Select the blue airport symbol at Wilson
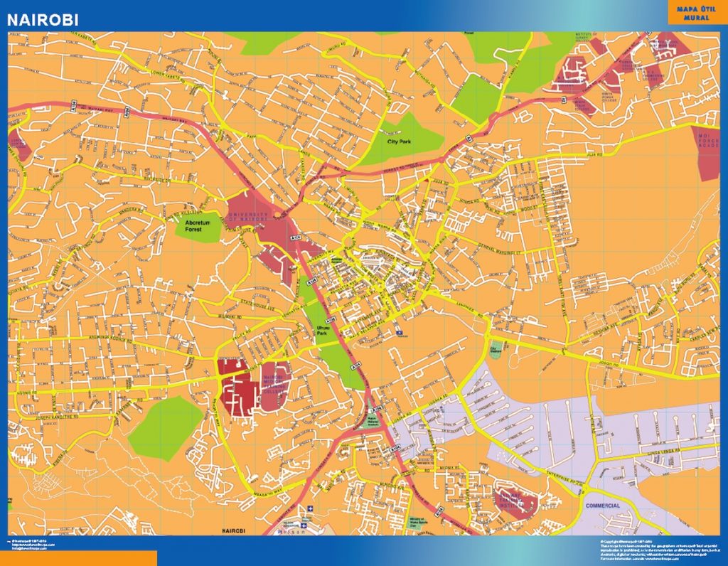This screenshot has height=566, width=728. (x=304, y=525)
